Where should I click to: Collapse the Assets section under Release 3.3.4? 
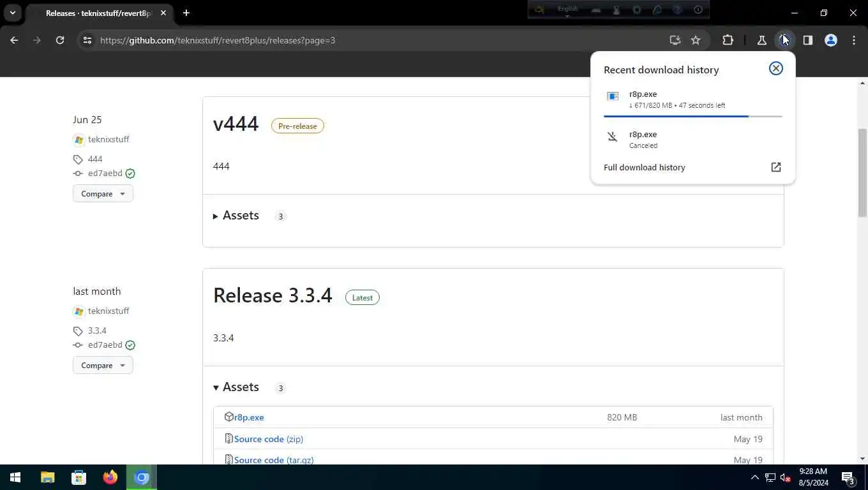[236, 387]
